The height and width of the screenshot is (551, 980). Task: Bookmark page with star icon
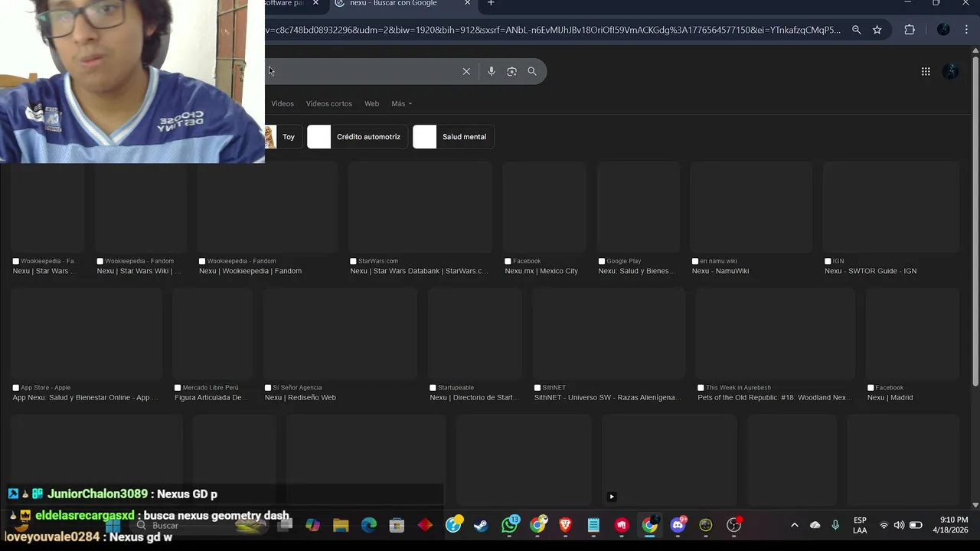(877, 30)
